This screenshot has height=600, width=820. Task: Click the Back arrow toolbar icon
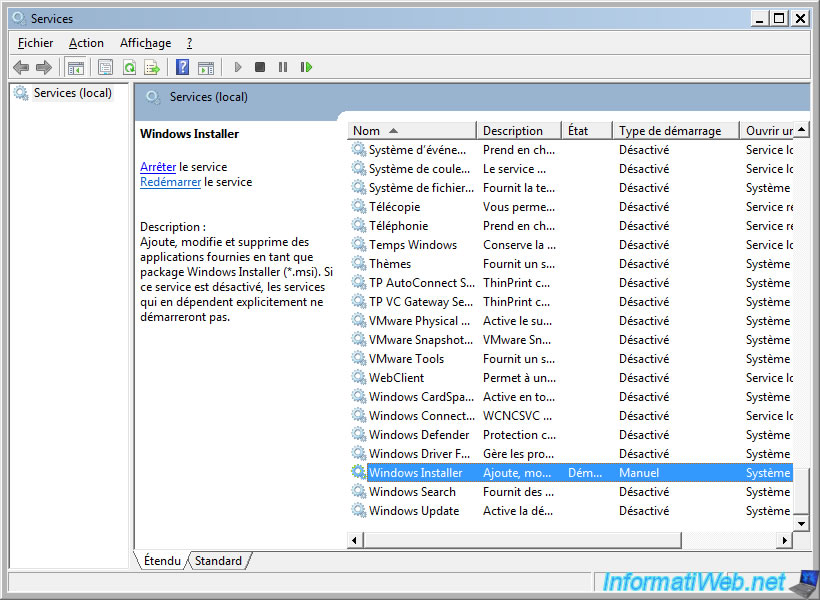click(x=21, y=67)
